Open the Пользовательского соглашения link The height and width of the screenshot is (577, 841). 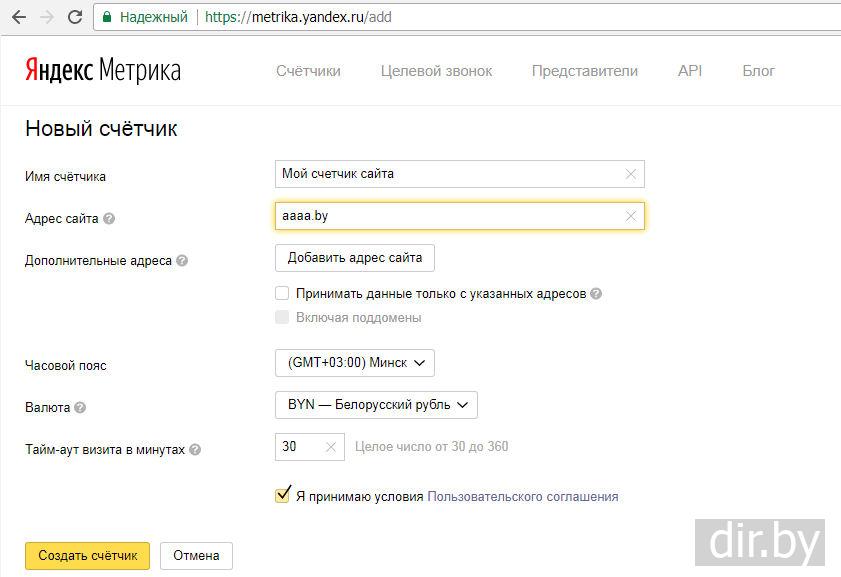pos(522,496)
